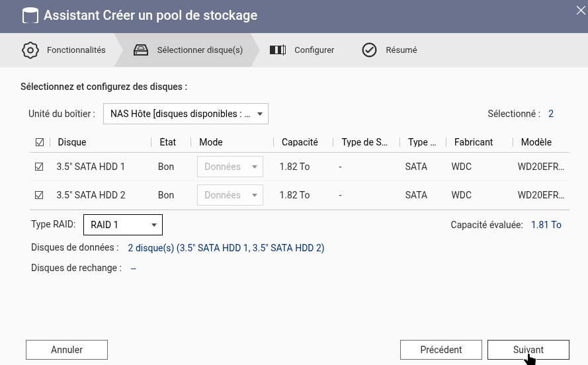588x365 pixels.
Task: Open Mode dropdown for SATA HDD 1
Action: tap(230, 167)
